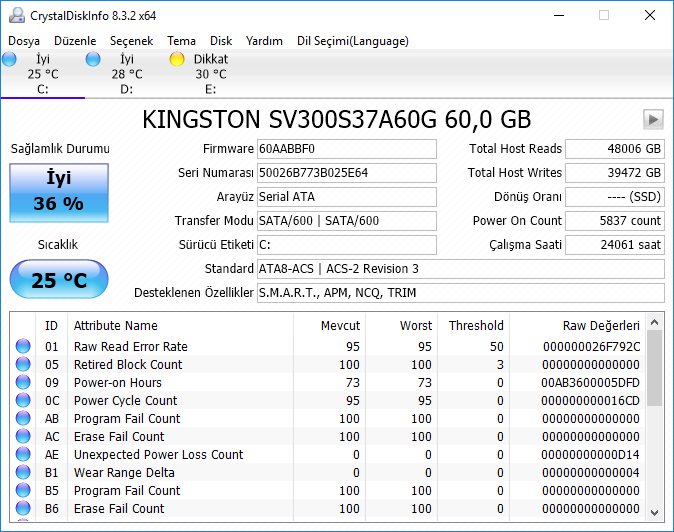Viewport: 674px width, 532px height.
Task: Click status orb of Power Cycle Count row
Action: tap(23, 401)
